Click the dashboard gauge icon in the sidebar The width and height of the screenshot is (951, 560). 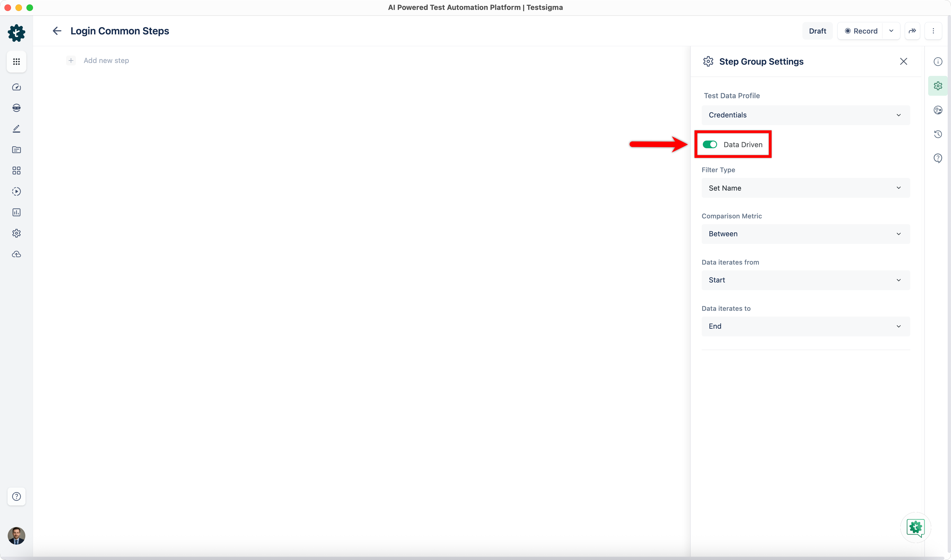click(16, 87)
